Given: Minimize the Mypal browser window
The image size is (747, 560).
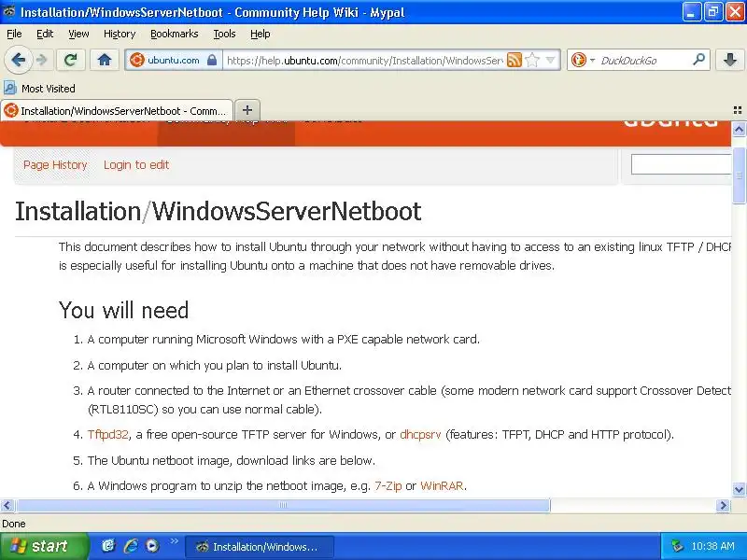Looking at the screenshot, I should point(692,12).
